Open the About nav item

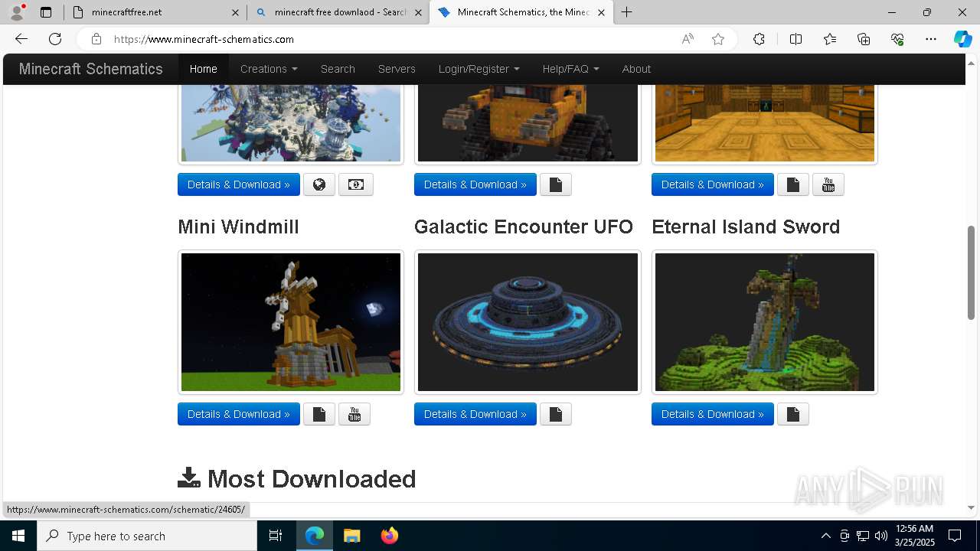click(x=636, y=69)
